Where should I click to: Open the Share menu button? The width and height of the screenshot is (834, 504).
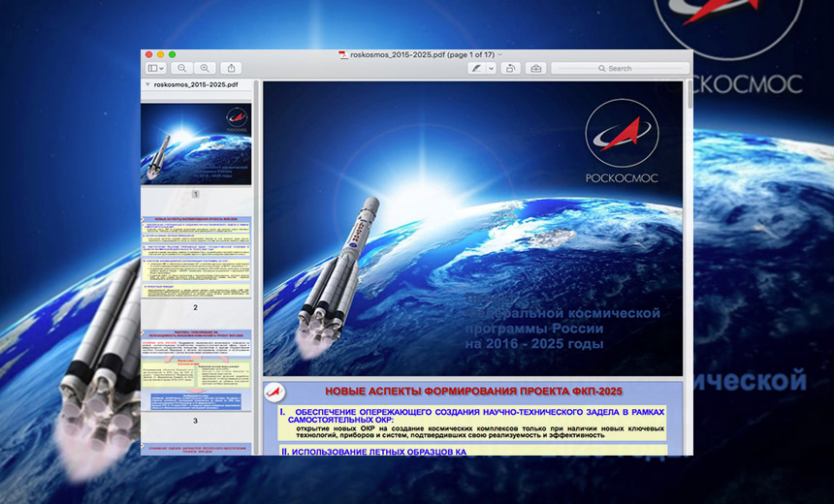[x=232, y=68]
